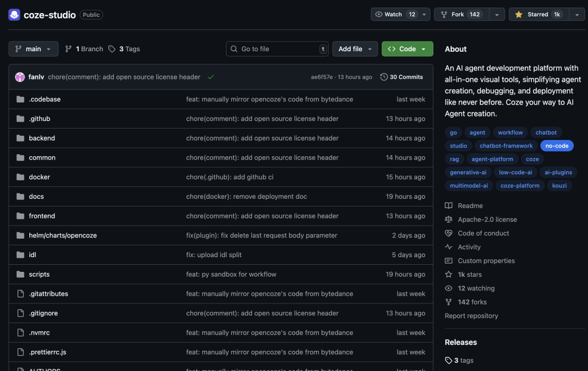This screenshot has height=371, width=588.
Task: Click the note icon beside Custom properties
Action: [x=449, y=261]
